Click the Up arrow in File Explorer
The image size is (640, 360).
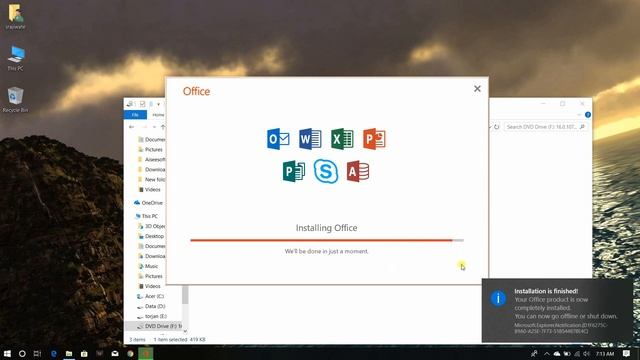pyautogui.click(x=162, y=127)
